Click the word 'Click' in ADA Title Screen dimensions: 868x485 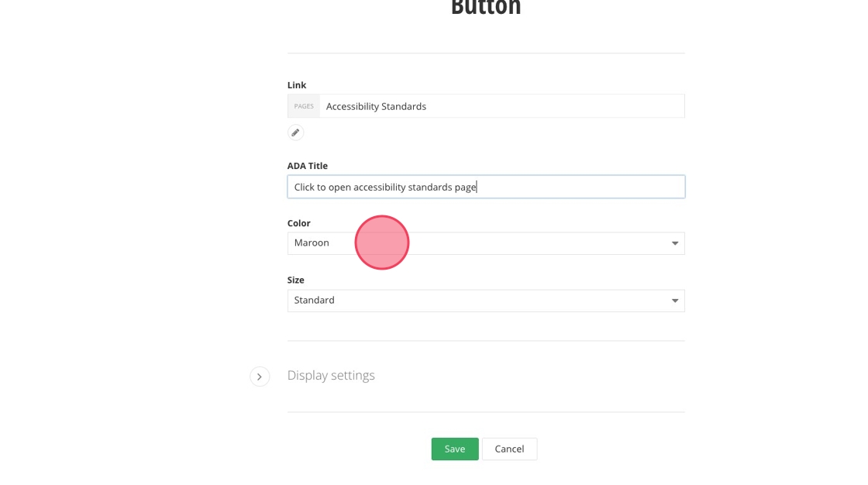(x=304, y=187)
